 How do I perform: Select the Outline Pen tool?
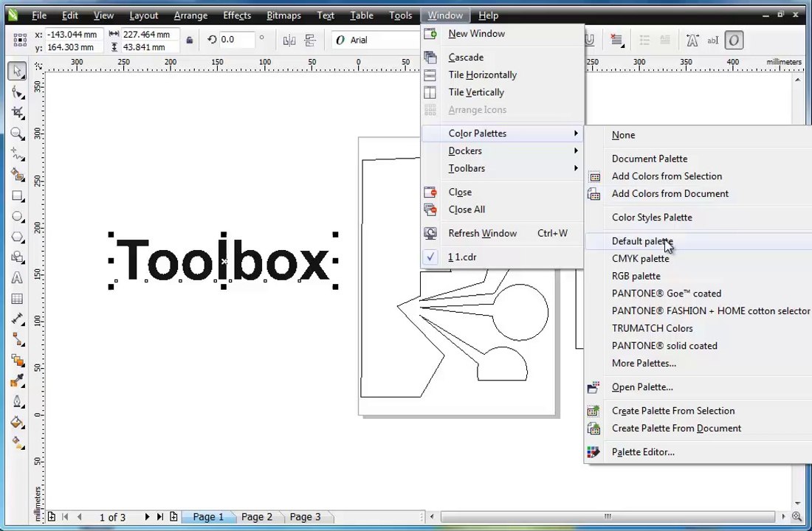17,402
